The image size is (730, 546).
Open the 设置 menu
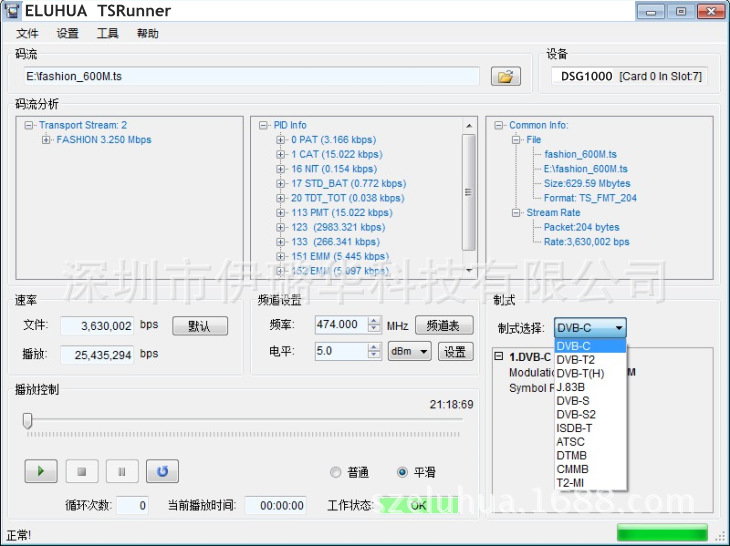[68, 34]
